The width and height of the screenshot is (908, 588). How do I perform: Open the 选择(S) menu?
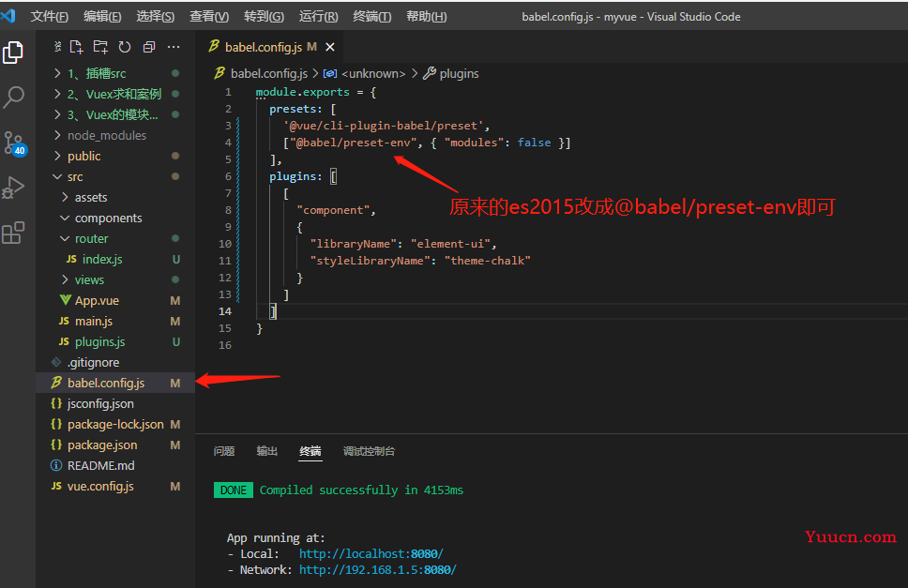tap(155, 16)
